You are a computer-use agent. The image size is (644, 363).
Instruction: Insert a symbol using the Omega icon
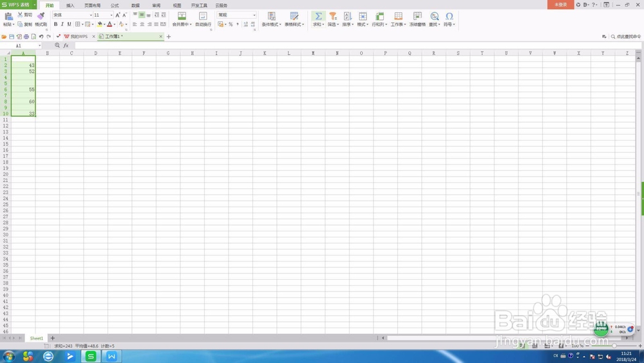(450, 16)
